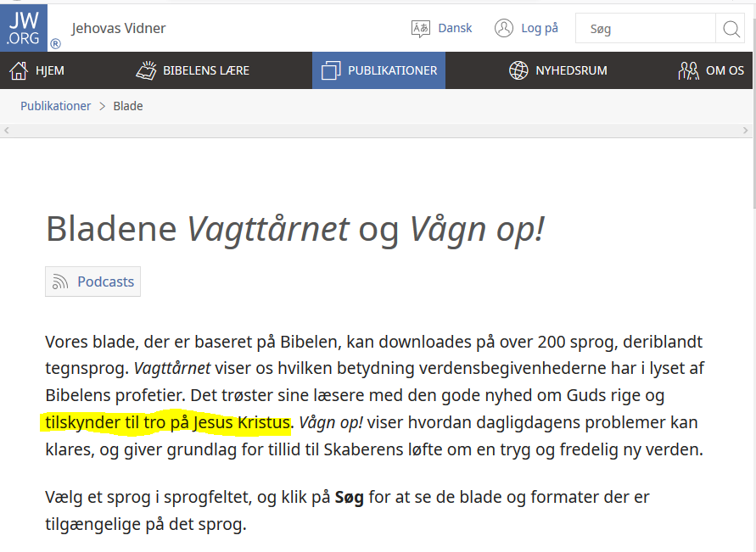Click the house icon for Hjem
Image resolution: width=756 pixels, height=552 pixels.
(19, 70)
